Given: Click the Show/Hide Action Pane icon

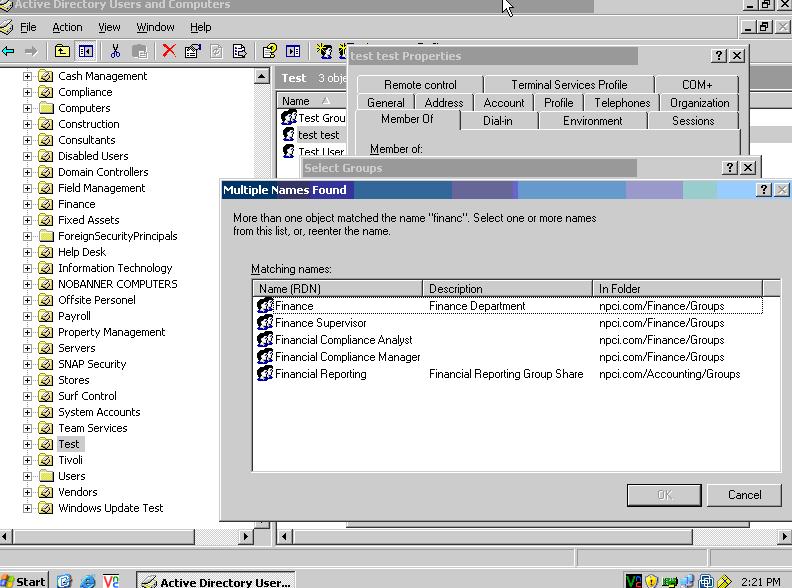Looking at the screenshot, I should (x=293, y=51).
